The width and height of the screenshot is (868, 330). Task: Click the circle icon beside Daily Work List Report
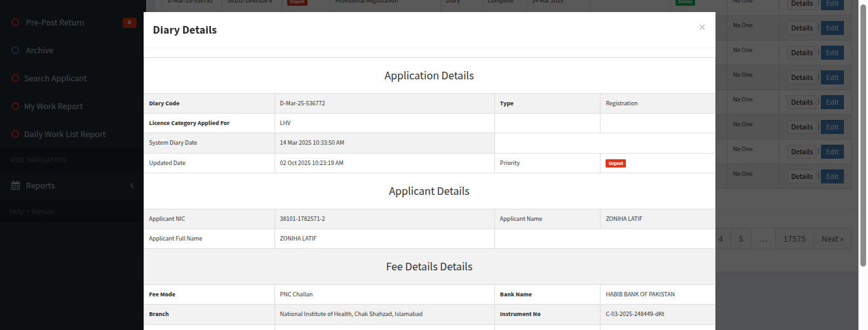click(x=15, y=134)
